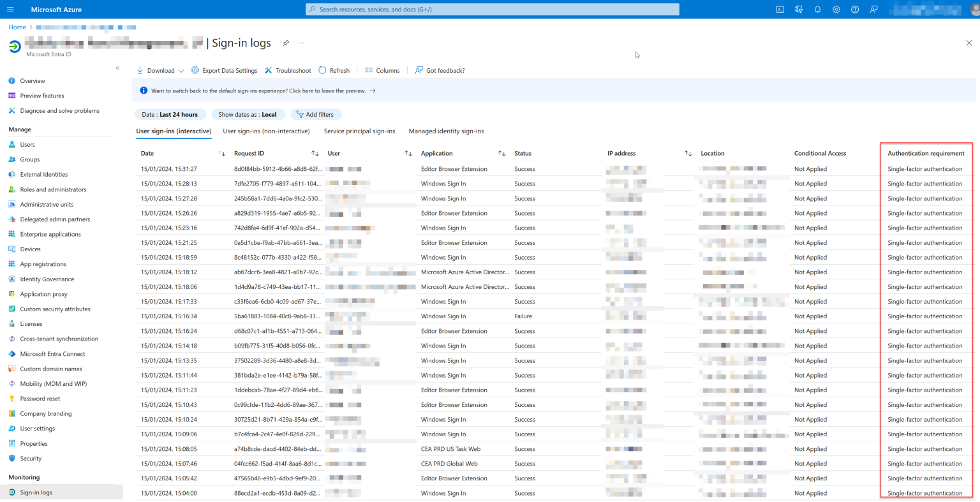Expand the Download dropdown
This screenshot has width=980, height=502.
click(160, 70)
